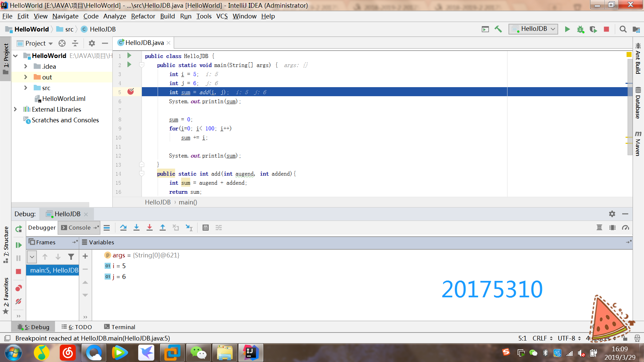
Task: Open File Explorer from the taskbar
Action: [224, 353]
